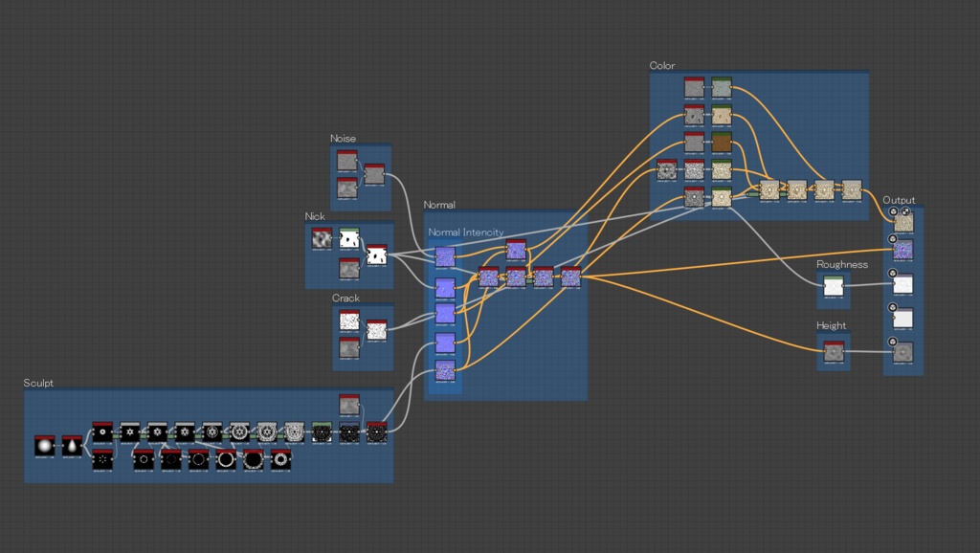Click the final blend node at right of Color frame

[x=851, y=190]
